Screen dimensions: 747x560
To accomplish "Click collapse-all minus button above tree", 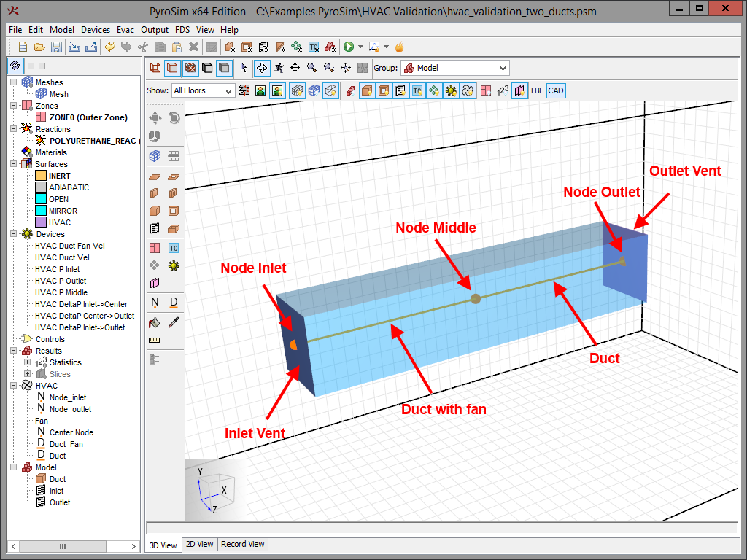I will tap(31, 66).
